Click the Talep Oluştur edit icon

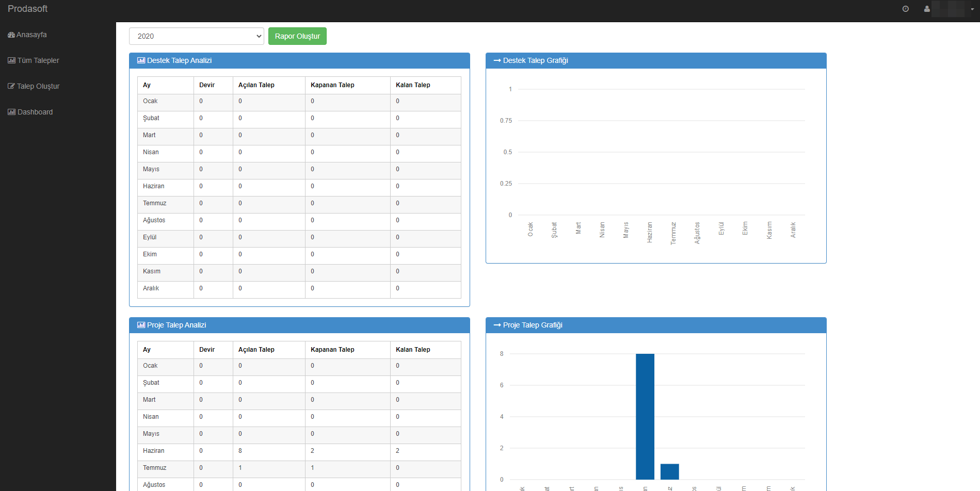11,87
